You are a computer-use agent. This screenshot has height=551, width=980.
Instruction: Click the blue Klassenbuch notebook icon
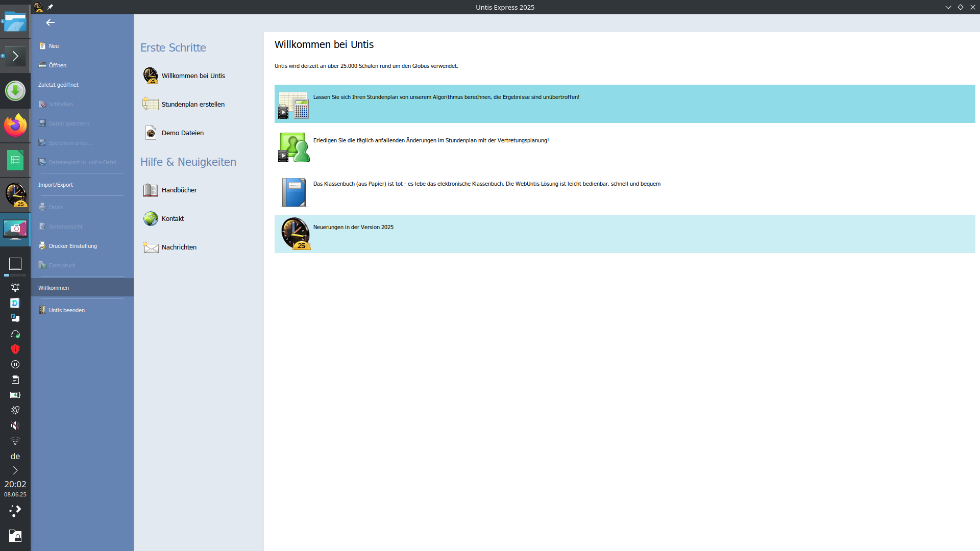pos(294,192)
